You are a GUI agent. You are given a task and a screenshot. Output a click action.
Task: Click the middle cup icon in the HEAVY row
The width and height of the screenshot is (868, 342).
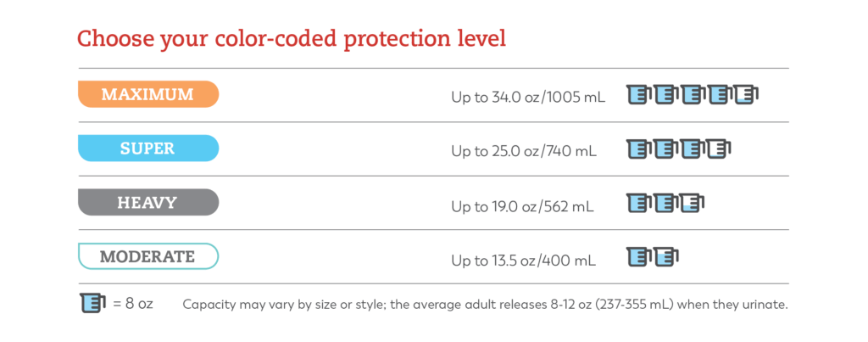(x=666, y=203)
